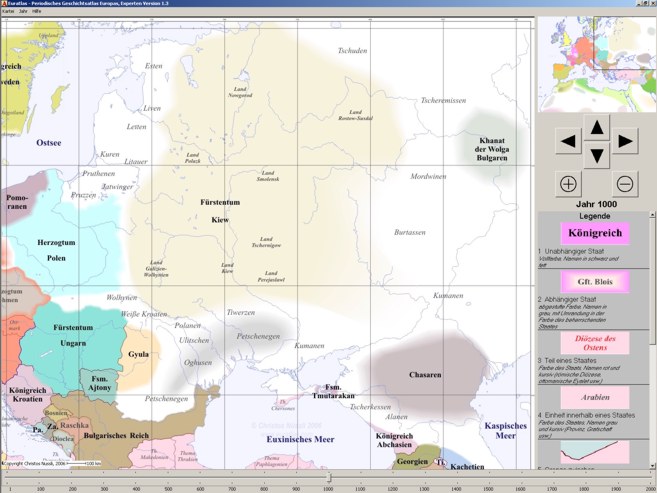Jump to year 500 on the timeline
This screenshot has width=657, height=493.
click(x=168, y=489)
